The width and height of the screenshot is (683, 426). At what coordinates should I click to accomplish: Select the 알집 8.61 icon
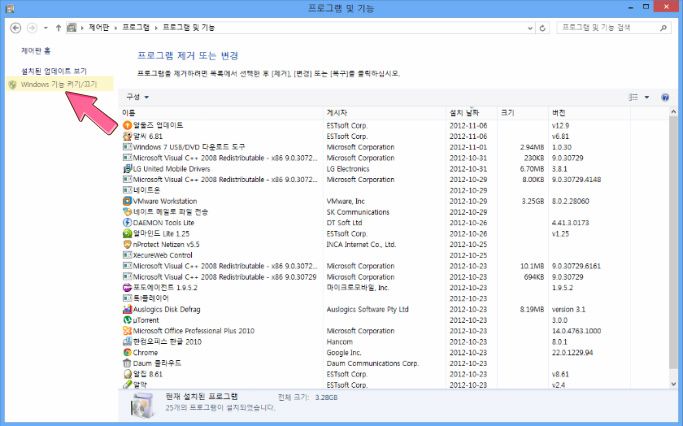pyautogui.click(x=127, y=374)
